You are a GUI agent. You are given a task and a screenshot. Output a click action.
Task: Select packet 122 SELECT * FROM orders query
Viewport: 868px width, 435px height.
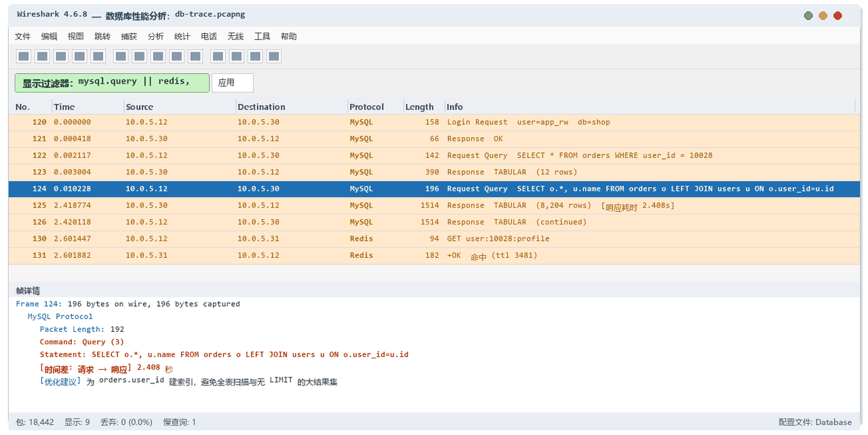coord(434,155)
